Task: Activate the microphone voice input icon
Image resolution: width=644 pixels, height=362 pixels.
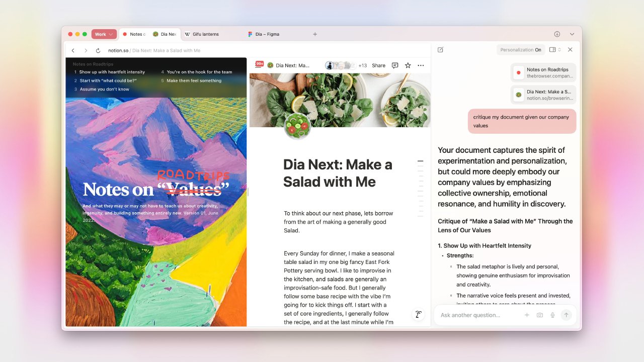Action: point(552,315)
